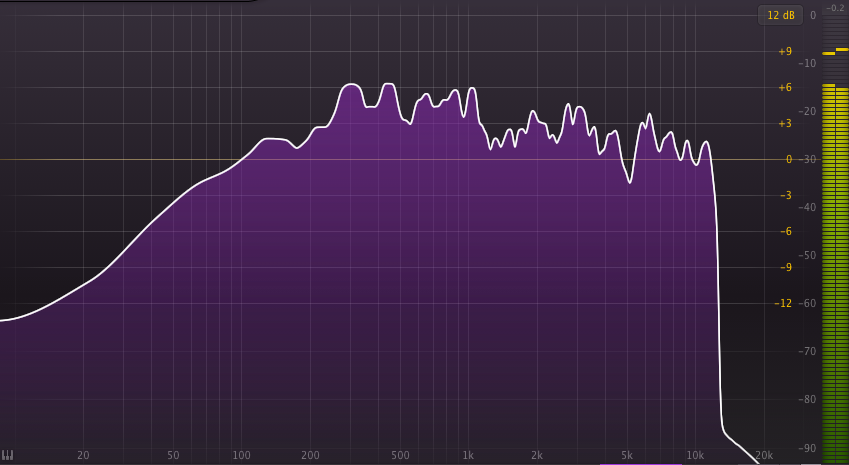Click the 10k frequency label

[x=695, y=455]
